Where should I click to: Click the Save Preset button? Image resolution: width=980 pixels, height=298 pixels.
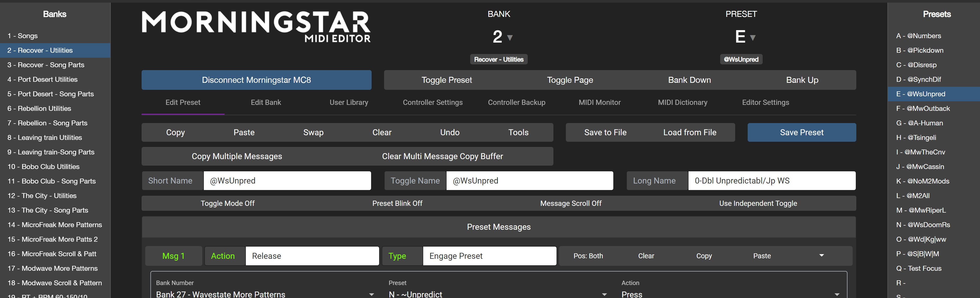pos(801,132)
